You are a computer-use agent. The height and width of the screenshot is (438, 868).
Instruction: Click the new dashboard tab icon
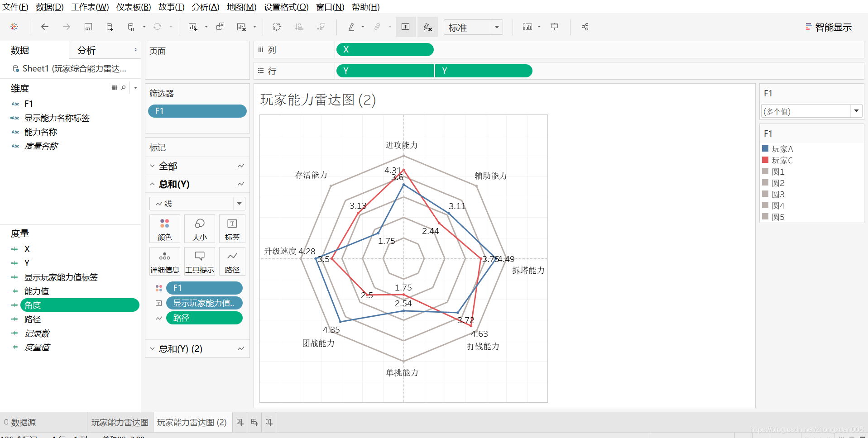(x=254, y=423)
